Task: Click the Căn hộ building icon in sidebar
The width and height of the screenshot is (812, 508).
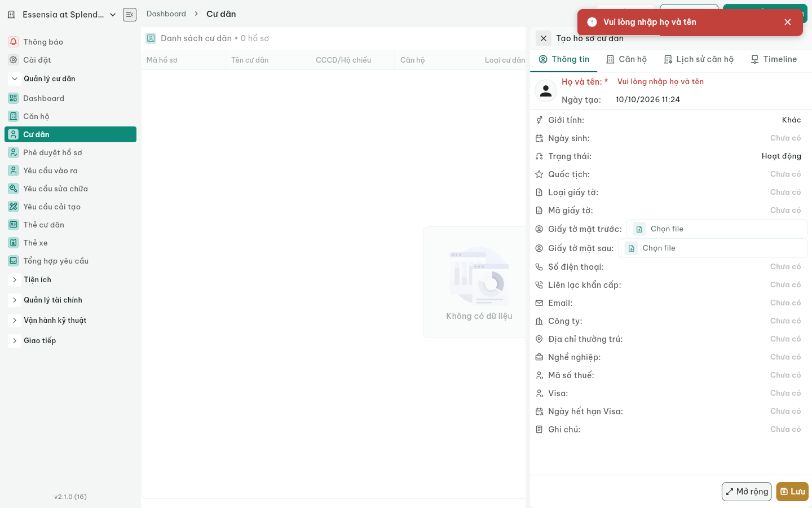Action: pos(14,116)
